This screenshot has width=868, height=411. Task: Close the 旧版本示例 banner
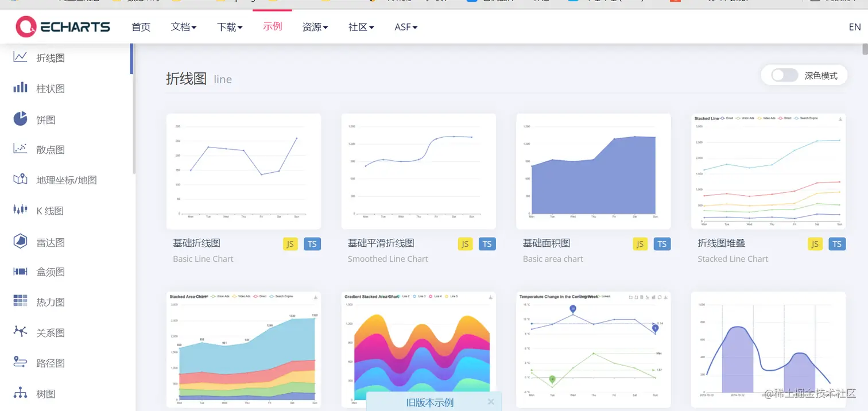point(491,402)
